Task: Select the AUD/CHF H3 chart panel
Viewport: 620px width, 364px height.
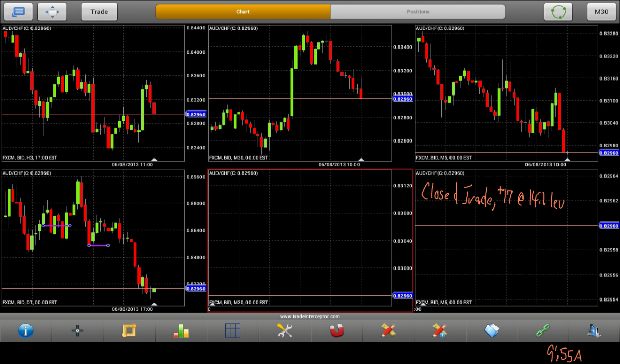Action: pos(93,93)
